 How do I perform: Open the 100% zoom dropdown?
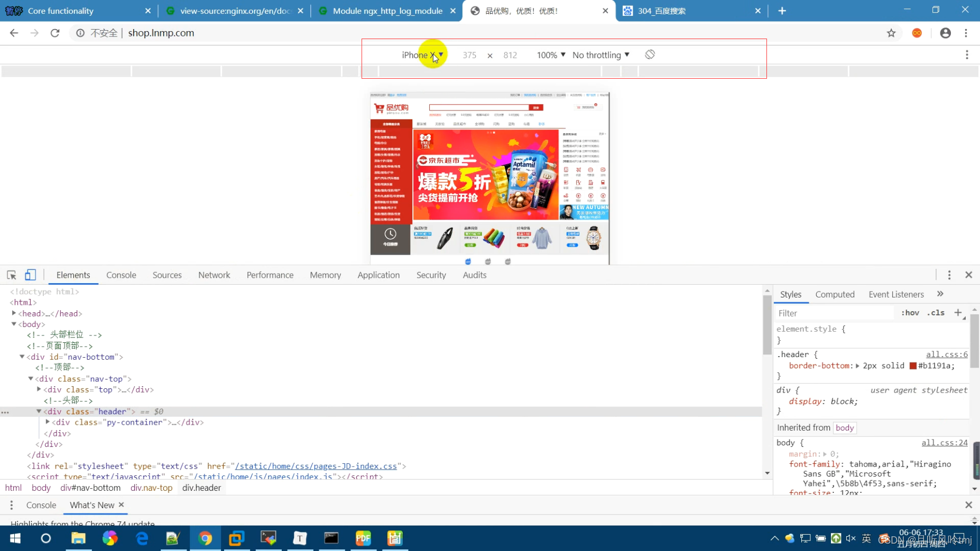pos(551,55)
